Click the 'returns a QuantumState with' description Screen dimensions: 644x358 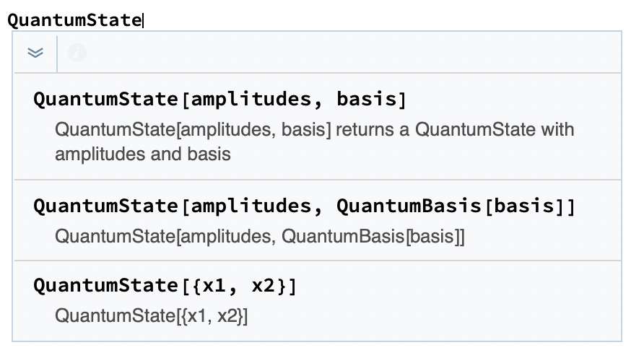[455, 129]
